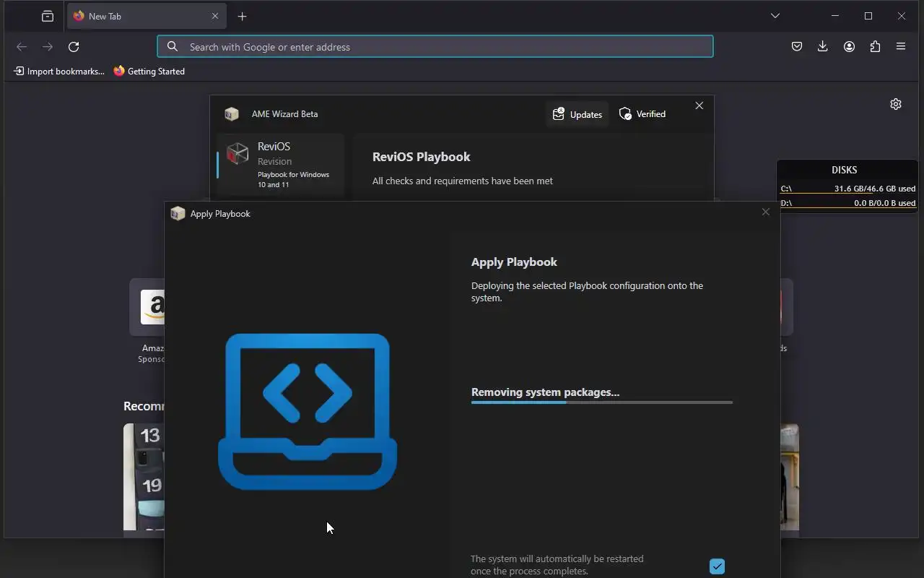Open the rightmost recommended story thumbnail

click(x=790, y=477)
